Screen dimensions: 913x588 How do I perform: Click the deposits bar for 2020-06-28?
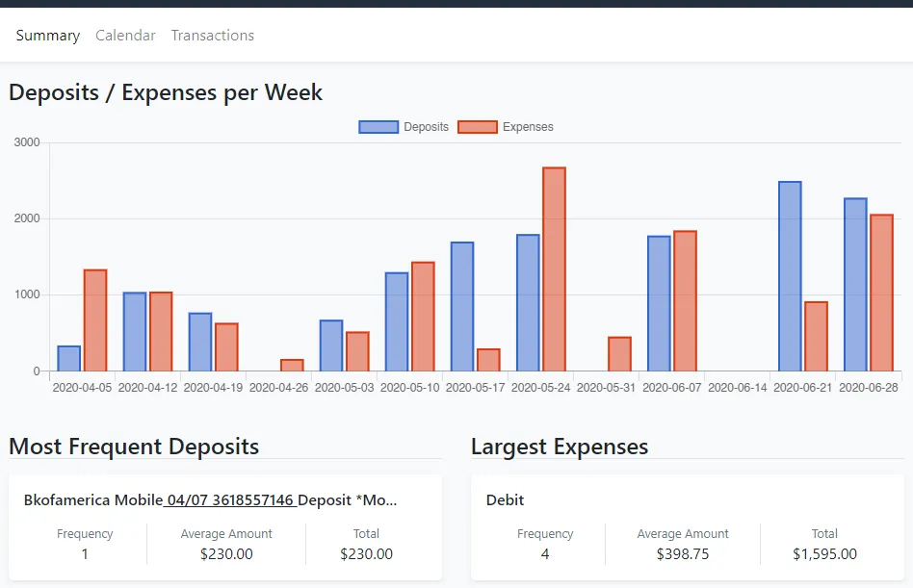(x=855, y=285)
